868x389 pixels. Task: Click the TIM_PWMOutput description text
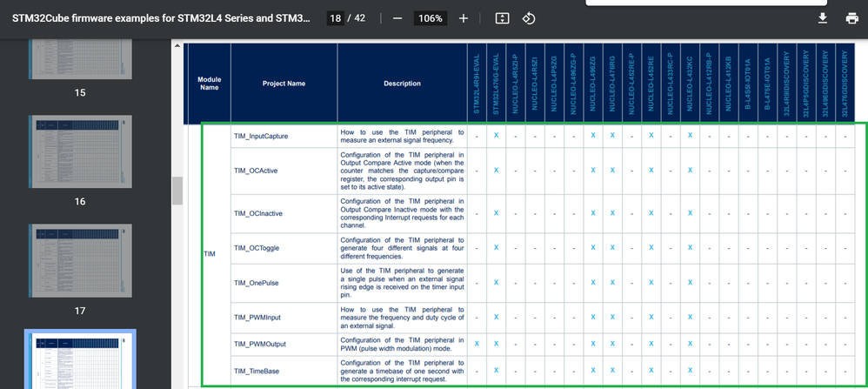pos(402,344)
